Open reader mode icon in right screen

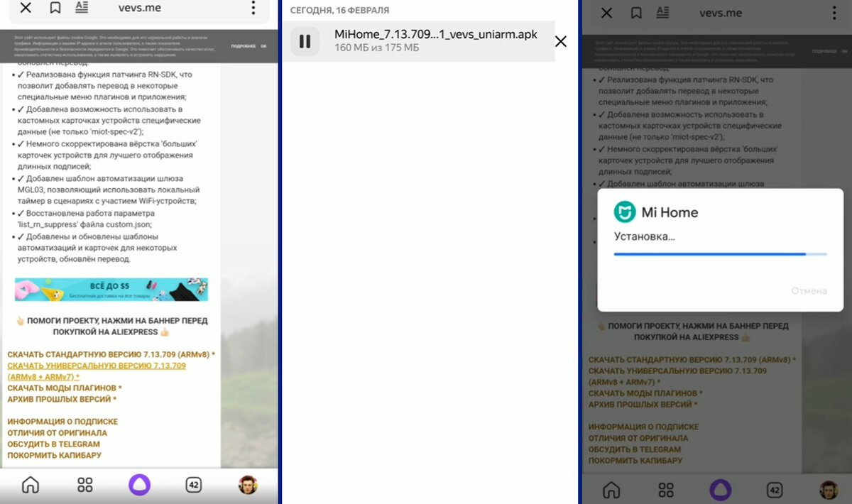pyautogui.click(x=662, y=12)
